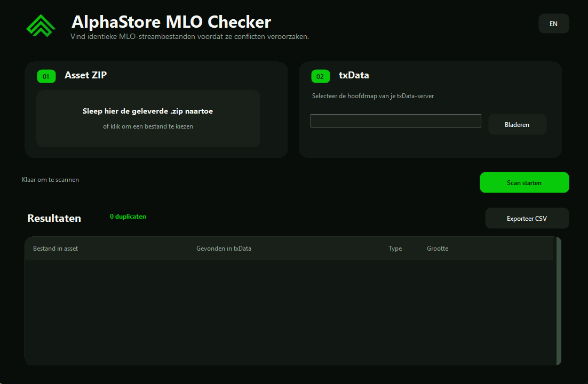Click the 'txData' section heading
Screen dimensions: 588x384
tap(354, 75)
